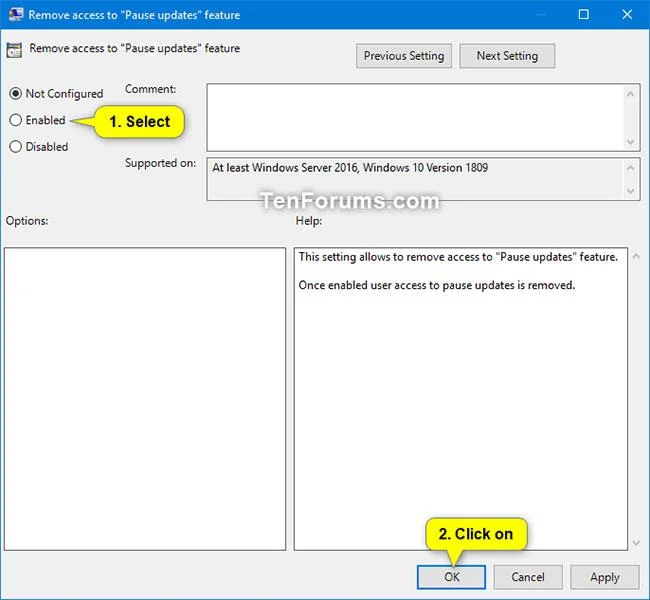Confirm with the OK button
The image size is (650, 600).
tap(451, 577)
